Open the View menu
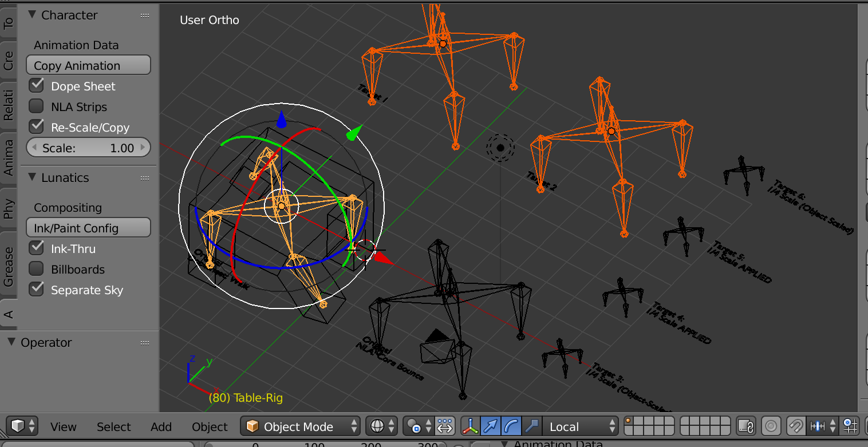868x447 pixels. click(63, 427)
